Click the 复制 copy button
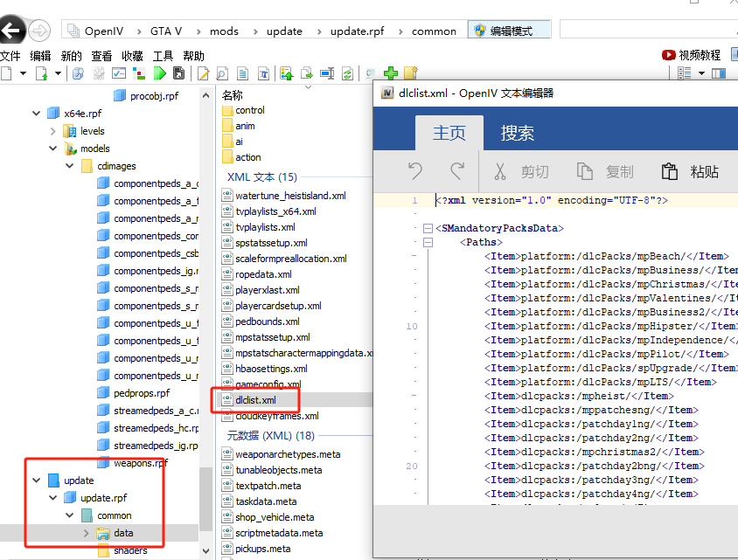738x560 pixels. coord(605,171)
